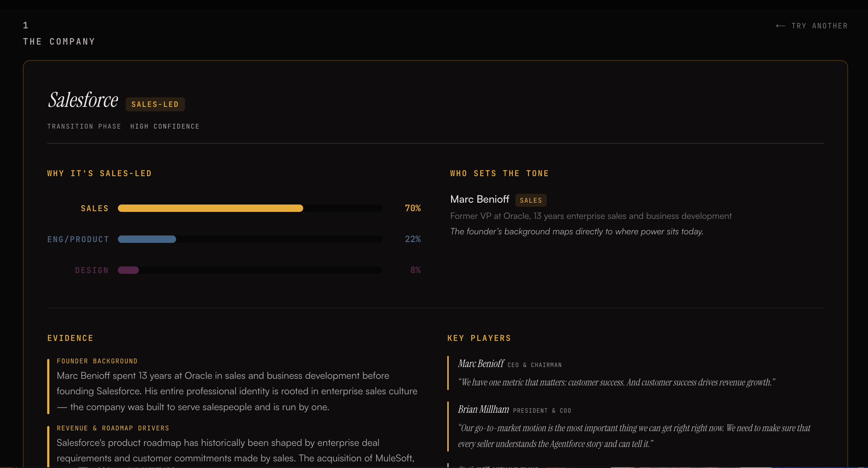Click the step number 1 indicator
Screen dimensions: 868x468
[25, 25]
